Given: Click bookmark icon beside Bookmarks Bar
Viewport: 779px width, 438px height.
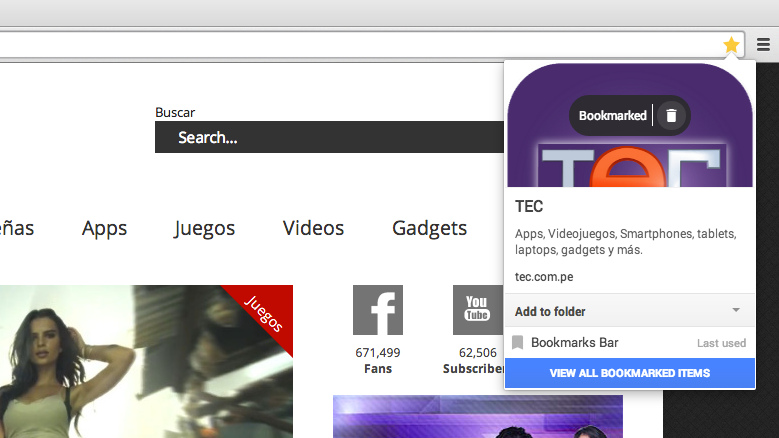Looking at the screenshot, I should [518, 343].
